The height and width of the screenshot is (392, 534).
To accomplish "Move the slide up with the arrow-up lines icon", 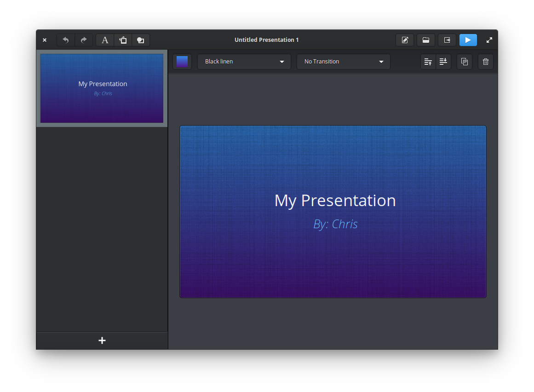I will tap(428, 62).
